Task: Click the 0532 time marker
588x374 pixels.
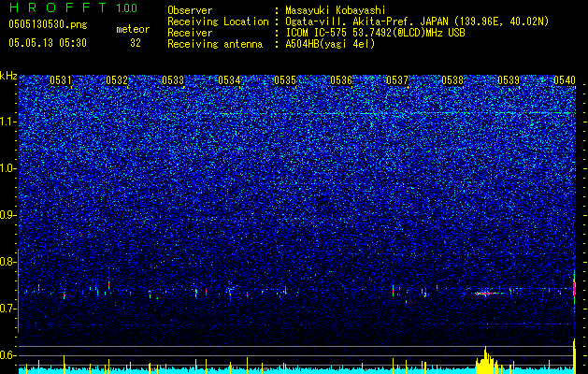Action: 117,80
